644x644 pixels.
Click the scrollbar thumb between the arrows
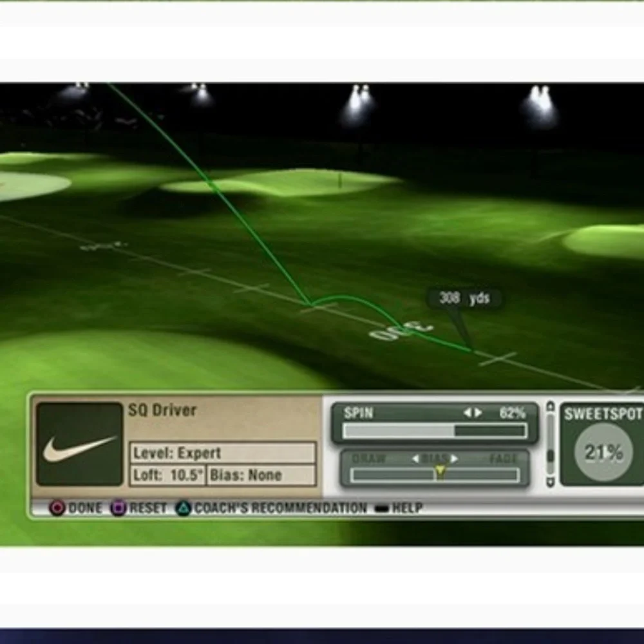[551, 457]
